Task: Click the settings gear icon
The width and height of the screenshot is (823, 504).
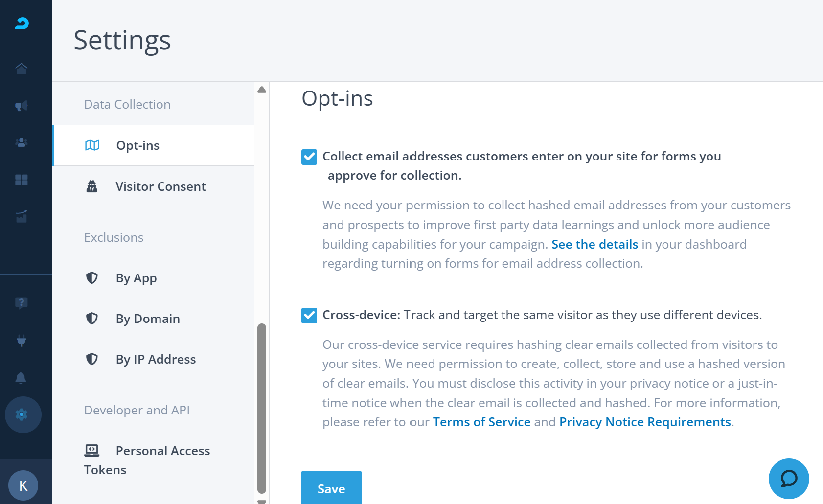Action: (x=22, y=415)
